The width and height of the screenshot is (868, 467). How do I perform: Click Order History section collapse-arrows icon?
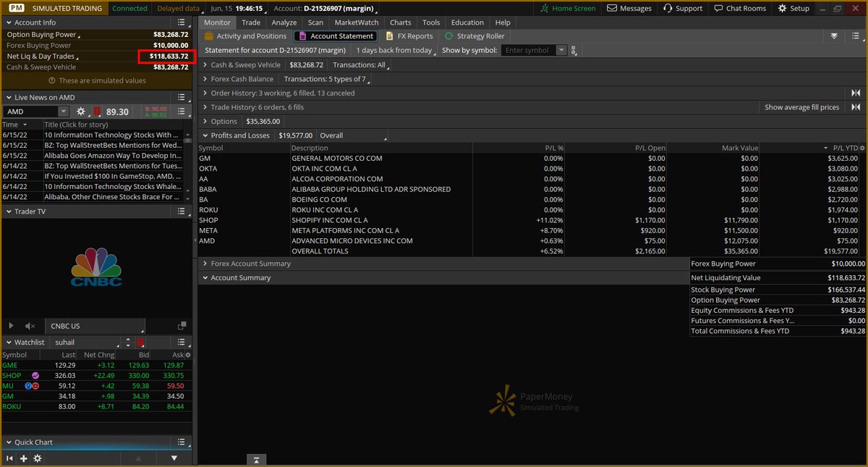point(856,93)
